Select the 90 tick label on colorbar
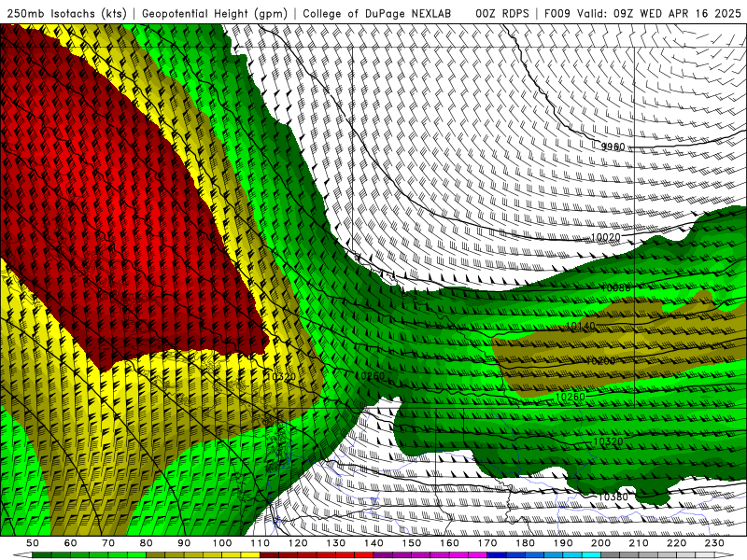The width and height of the screenshot is (747, 560). [184, 543]
